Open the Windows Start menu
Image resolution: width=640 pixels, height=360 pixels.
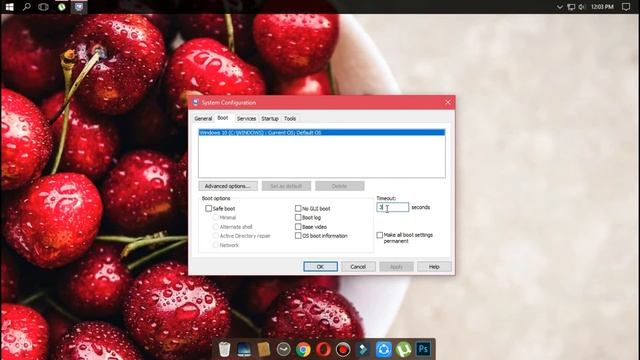point(9,7)
